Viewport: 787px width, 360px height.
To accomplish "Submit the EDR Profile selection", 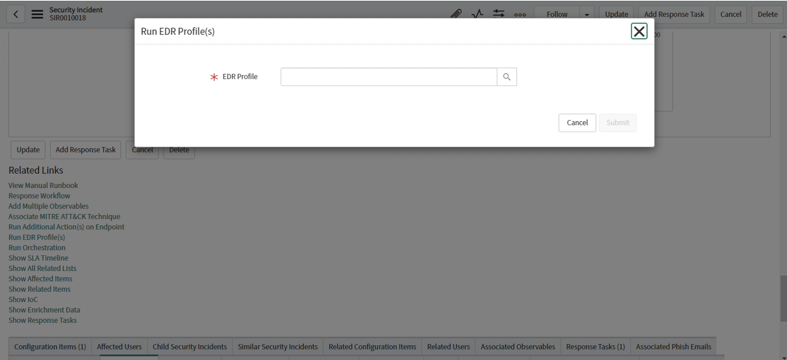I will pos(618,123).
